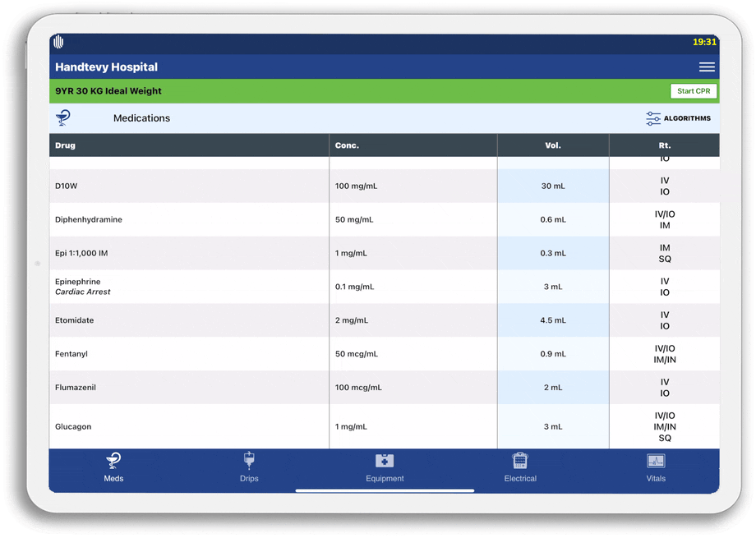Open the Vitals monitor icon
The image size is (756, 538).
656,461
